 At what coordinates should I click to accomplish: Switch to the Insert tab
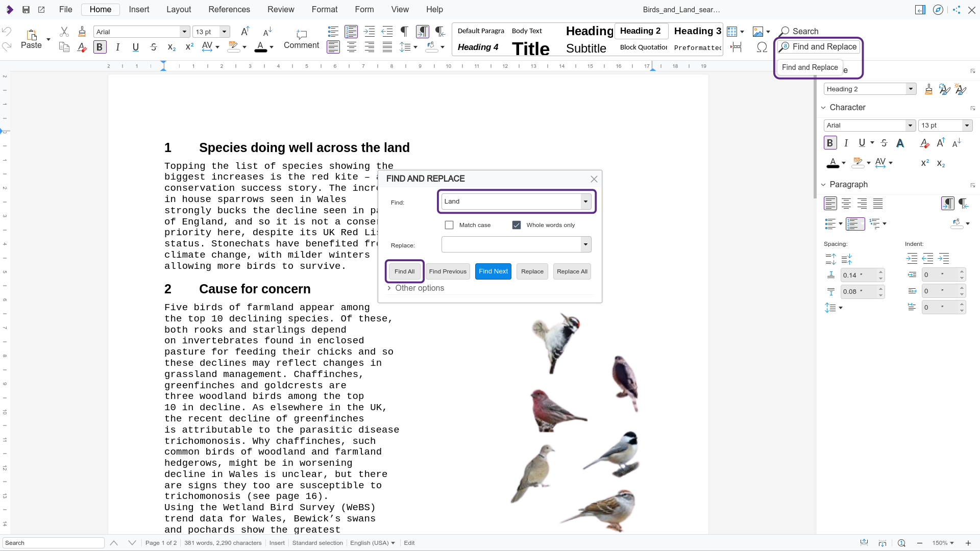[x=139, y=9]
